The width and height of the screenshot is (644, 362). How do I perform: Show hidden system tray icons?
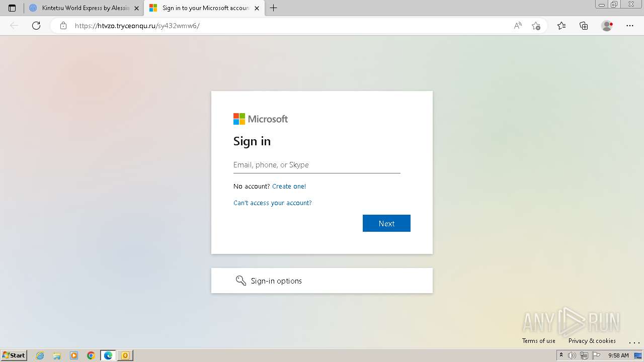tap(561, 355)
